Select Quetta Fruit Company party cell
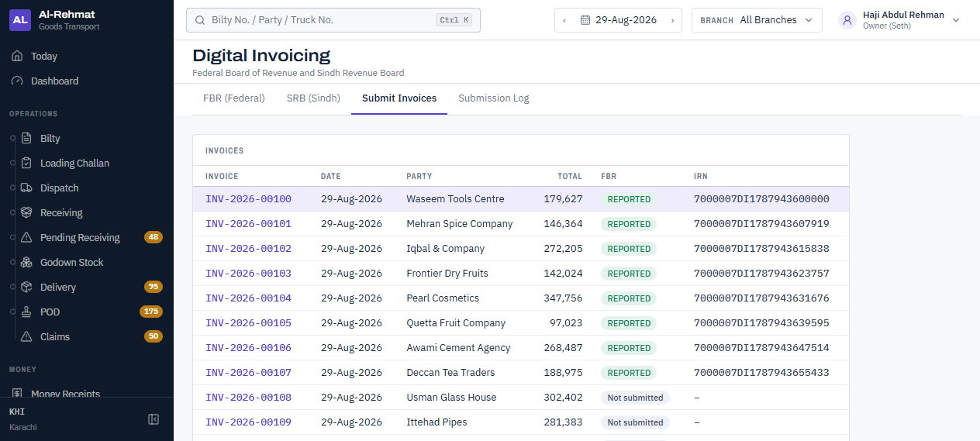 tap(456, 323)
